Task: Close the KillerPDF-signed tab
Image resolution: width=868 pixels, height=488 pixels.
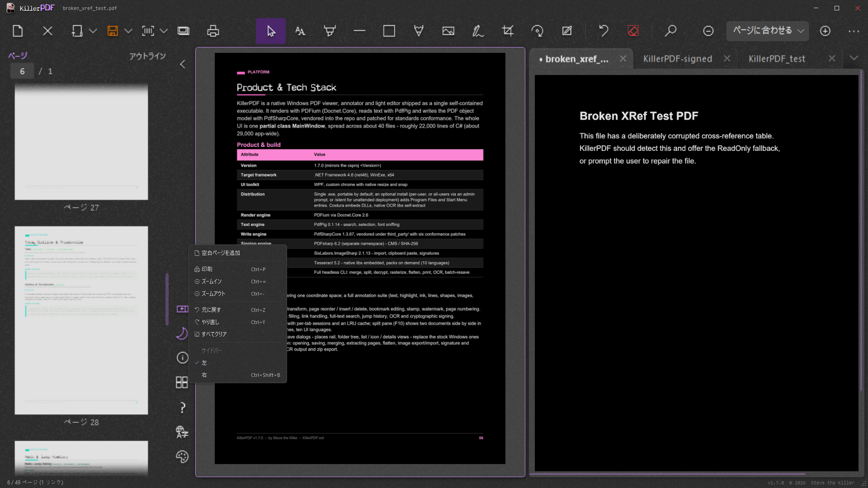Action: tap(727, 59)
